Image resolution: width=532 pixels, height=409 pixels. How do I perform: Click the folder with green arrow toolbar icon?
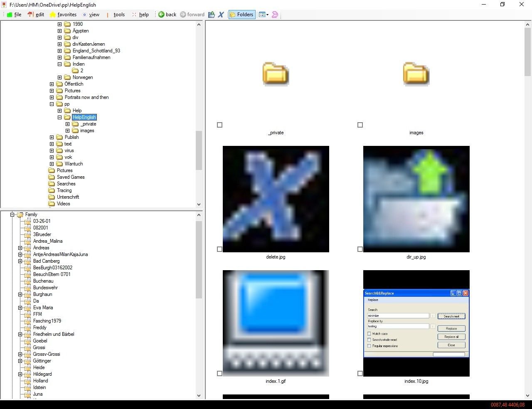point(212,14)
